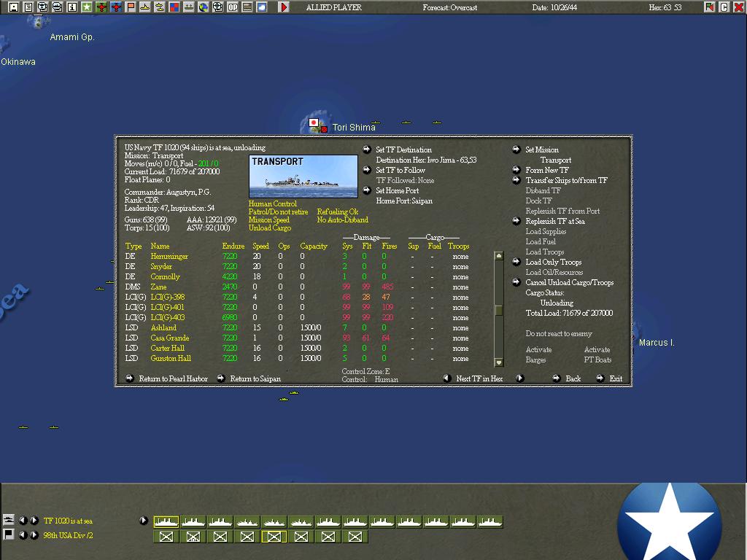Click '98th USA Div /2' unit label

tap(68, 536)
